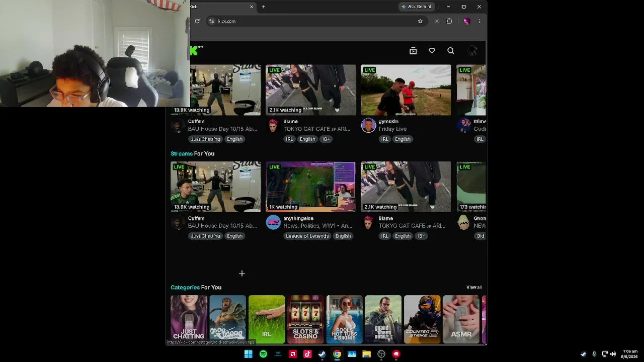The width and height of the screenshot is (644, 362).
Task: Open File Explorer from the taskbar
Action: click(366, 354)
